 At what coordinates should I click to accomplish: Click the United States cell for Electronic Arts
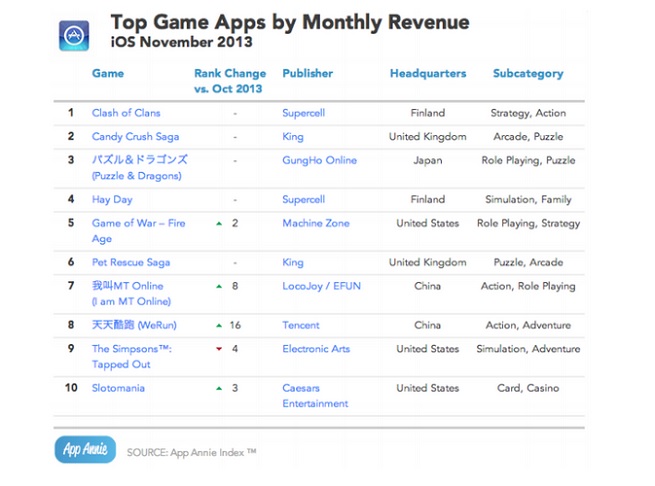pyautogui.click(x=428, y=349)
